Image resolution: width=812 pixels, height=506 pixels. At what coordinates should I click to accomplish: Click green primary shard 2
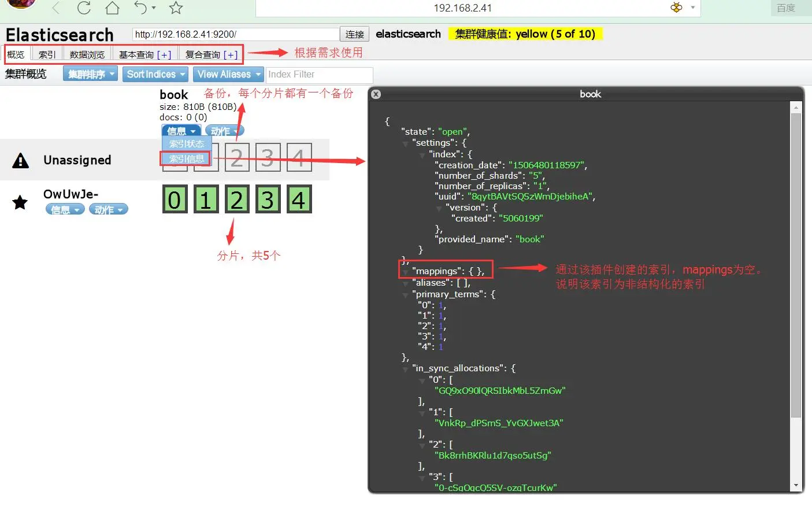pyautogui.click(x=237, y=200)
